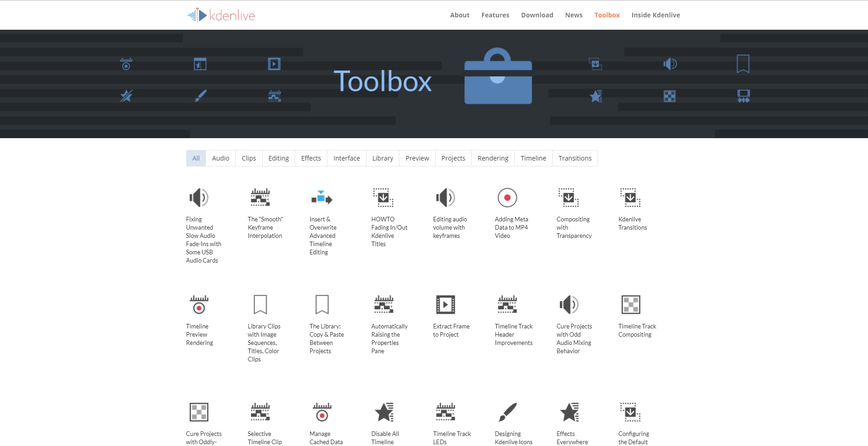Open Fixing Unwanted Slow Audio Fade-Ins article
868x446 pixels.
(204, 240)
